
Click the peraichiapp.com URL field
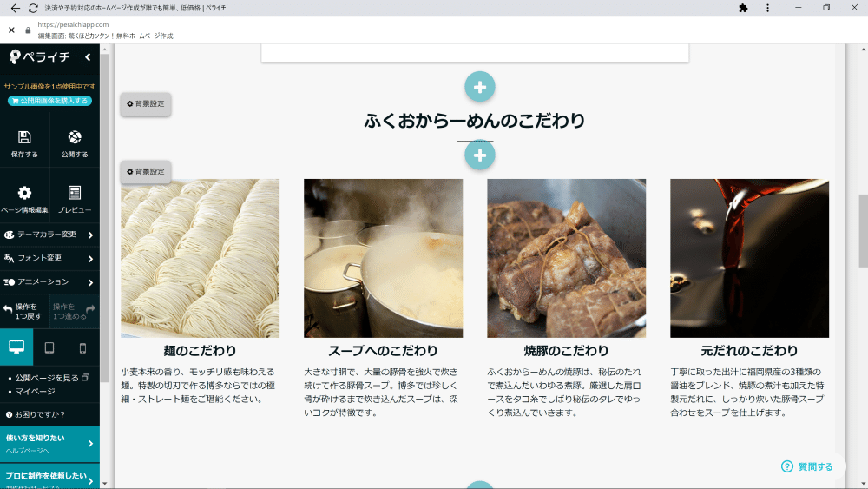tap(73, 24)
